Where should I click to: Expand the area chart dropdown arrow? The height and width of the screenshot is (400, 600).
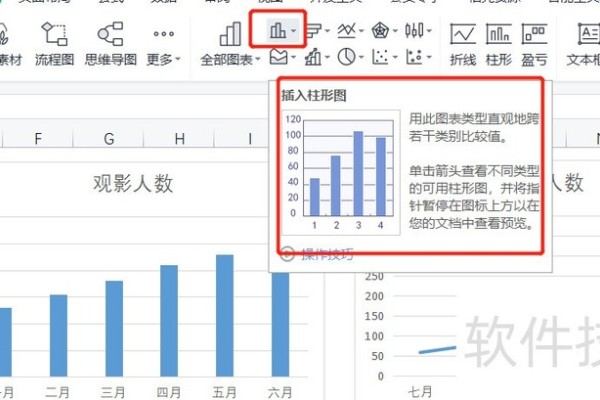pos(293,57)
